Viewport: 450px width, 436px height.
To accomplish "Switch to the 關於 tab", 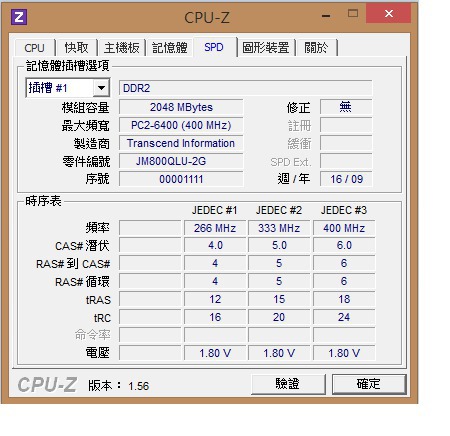I will [316, 48].
